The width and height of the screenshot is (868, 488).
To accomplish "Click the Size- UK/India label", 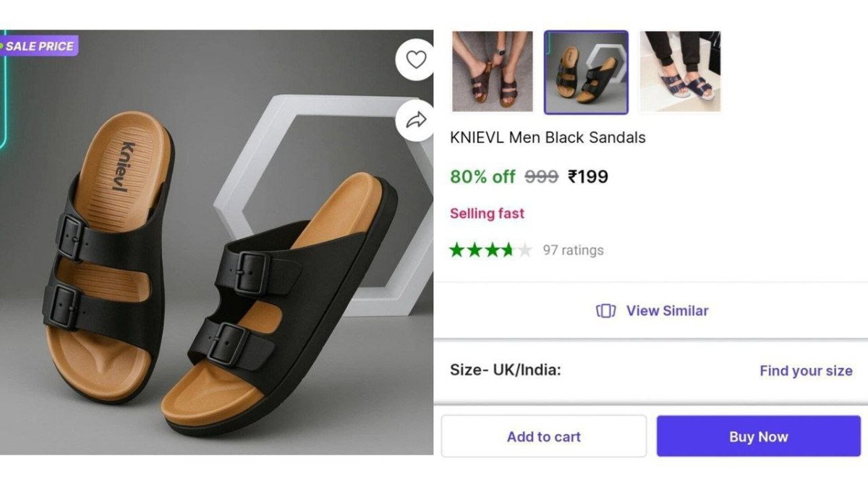I will [x=506, y=370].
